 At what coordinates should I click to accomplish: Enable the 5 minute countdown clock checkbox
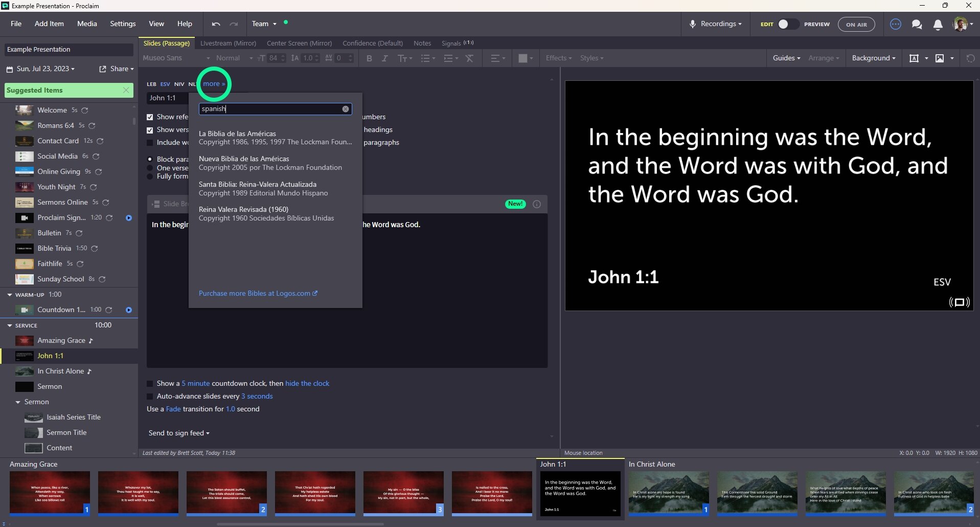[x=149, y=383]
